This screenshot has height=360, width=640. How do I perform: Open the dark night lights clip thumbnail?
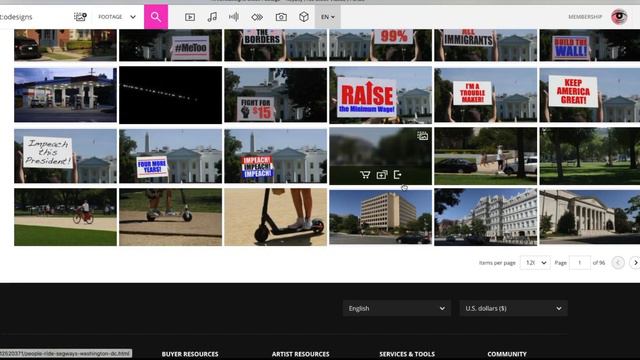pos(171,95)
